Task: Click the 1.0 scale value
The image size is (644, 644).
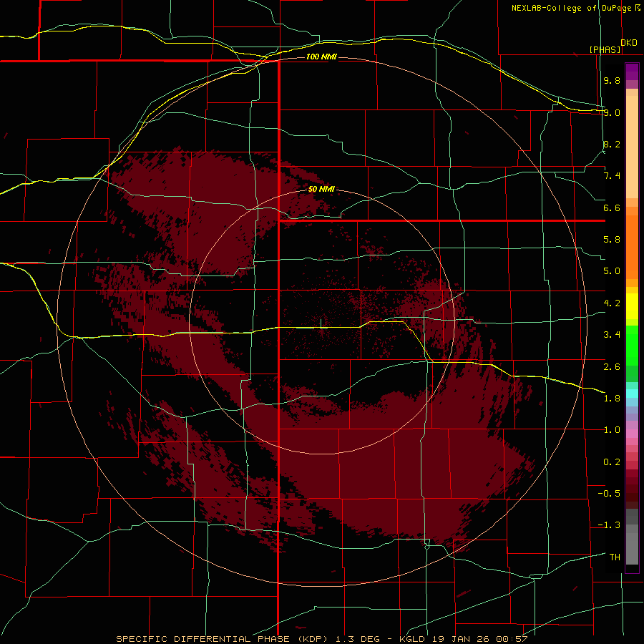Action: (x=612, y=430)
